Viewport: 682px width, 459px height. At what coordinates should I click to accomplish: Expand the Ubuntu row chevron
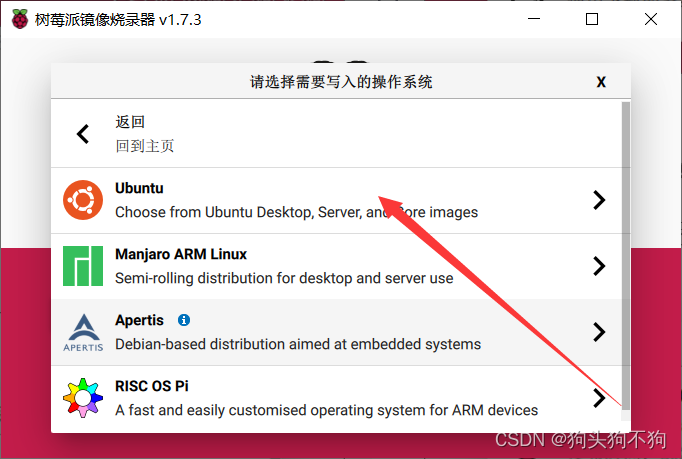pyautogui.click(x=599, y=200)
